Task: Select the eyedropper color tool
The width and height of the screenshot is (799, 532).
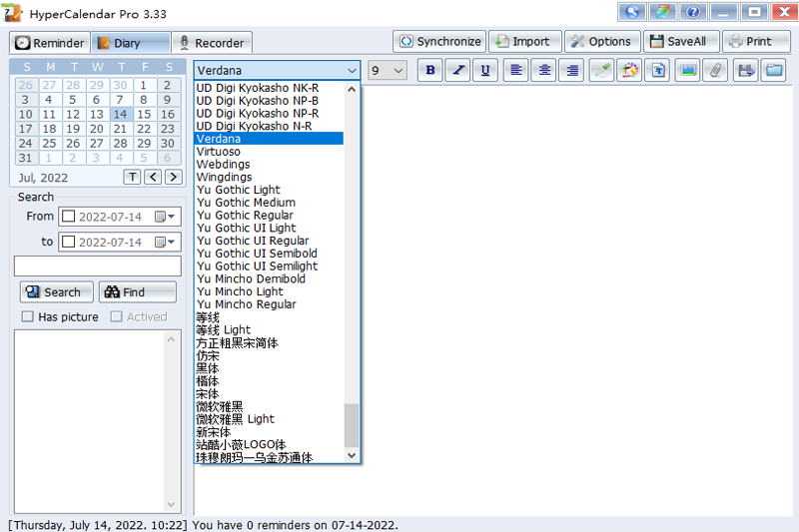Action: pos(602,70)
